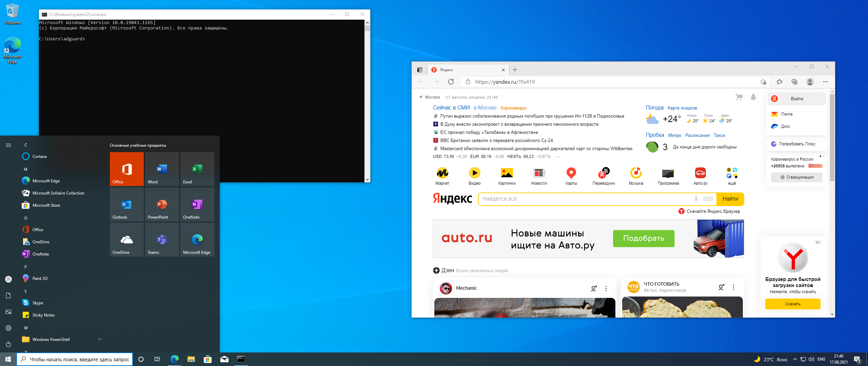Open the Teams tile
Screen dimensions: 868x366
(162, 240)
